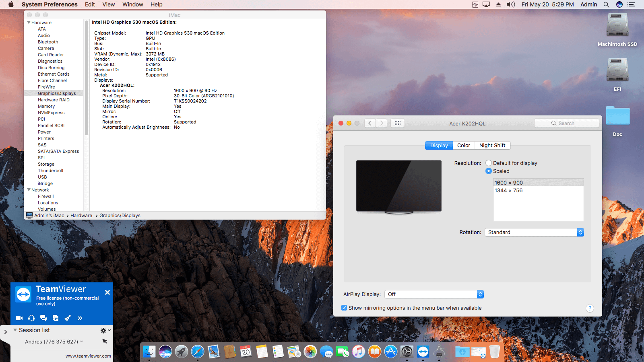644x362 pixels.
Task: Open Reminders list in the Dock
Action: pos(278,352)
